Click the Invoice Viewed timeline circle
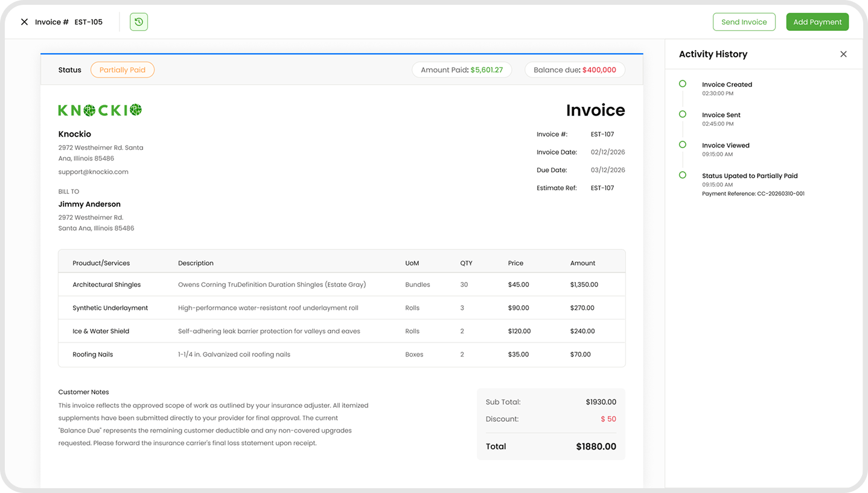 (683, 144)
